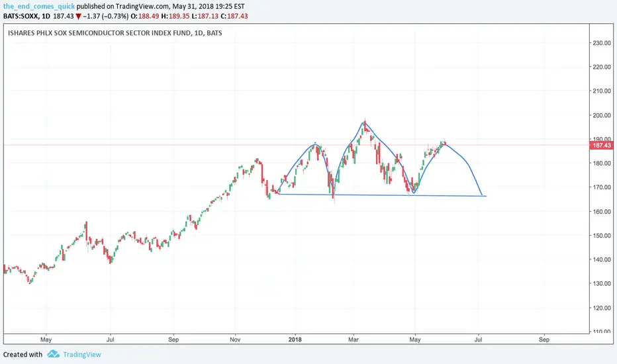Click the Sep 2017 time axis label
The width and height of the screenshot is (617, 364).
click(173, 340)
